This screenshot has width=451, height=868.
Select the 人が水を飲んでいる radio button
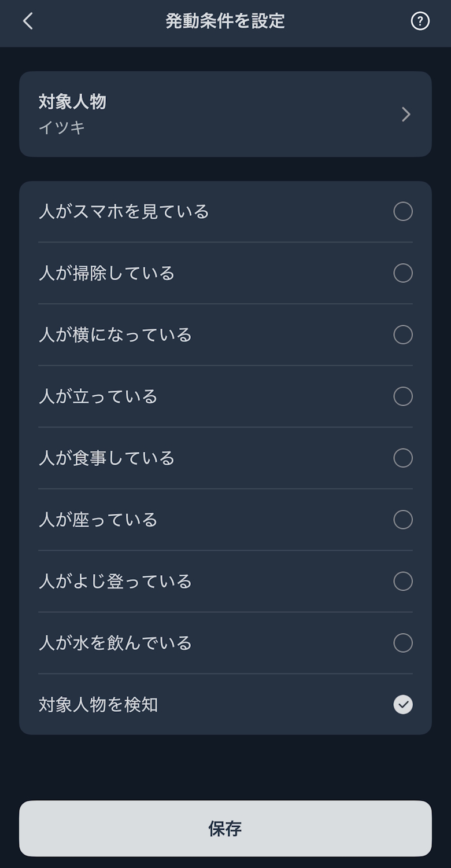coord(403,643)
